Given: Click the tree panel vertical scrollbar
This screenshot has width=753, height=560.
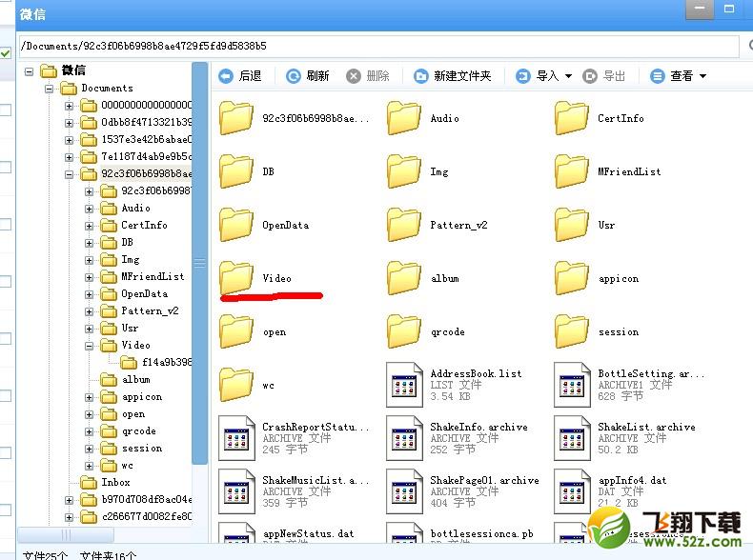Looking at the screenshot, I should point(199,263).
